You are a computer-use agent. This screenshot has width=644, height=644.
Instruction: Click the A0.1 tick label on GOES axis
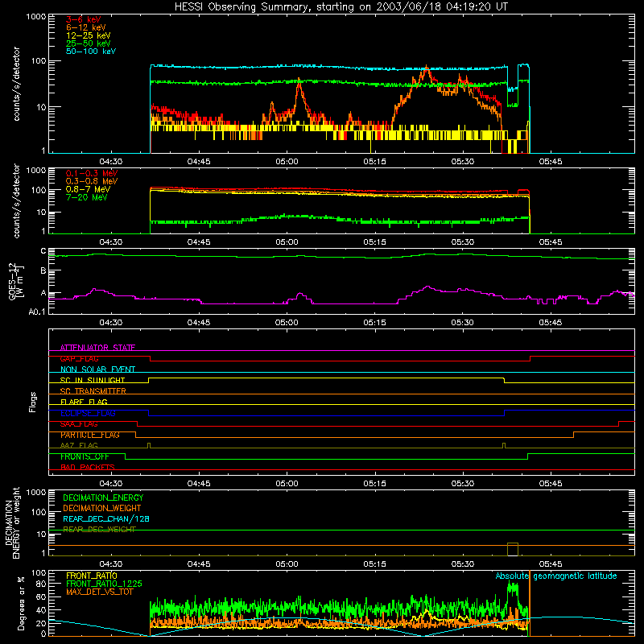click(37, 312)
